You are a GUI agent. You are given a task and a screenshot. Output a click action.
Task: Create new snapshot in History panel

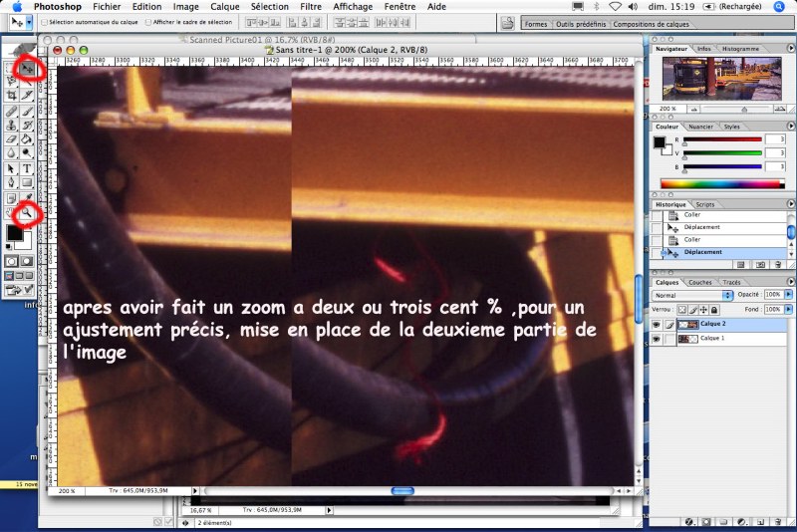click(760, 265)
